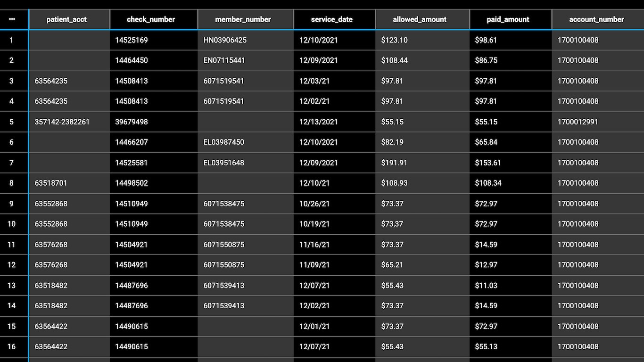Image resolution: width=644 pixels, height=362 pixels.
Task: Click the service date cell 10/26/21
Action: pos(314,204)
